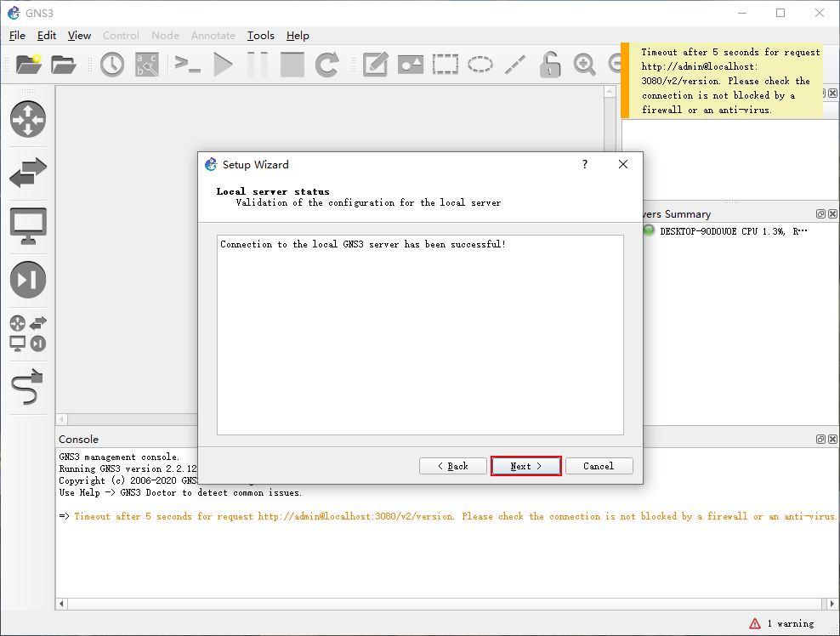Click the workspace horizontal scrollbar left arrow
Image resolution: width=840 pixels, height=636 pixels.
point(61,419)
